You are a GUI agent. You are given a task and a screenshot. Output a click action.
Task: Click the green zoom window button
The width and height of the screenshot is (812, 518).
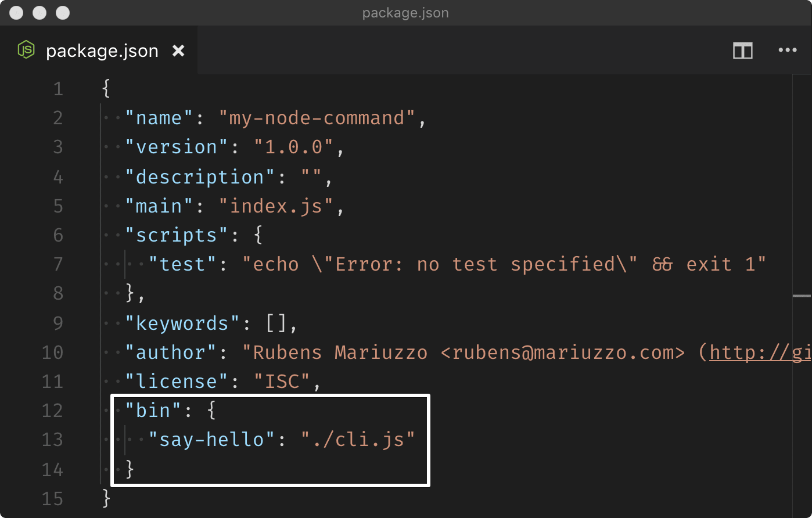(63, 13)
